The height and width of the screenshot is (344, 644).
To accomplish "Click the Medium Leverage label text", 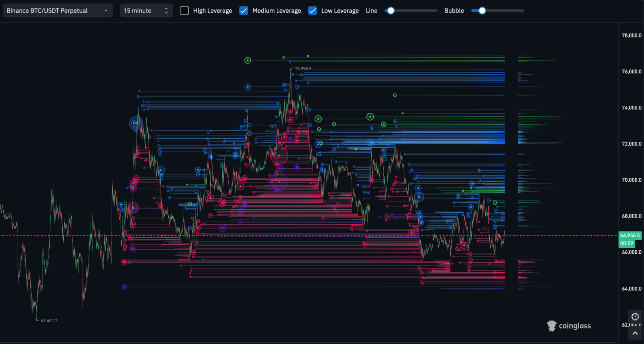I will [x=277, y=11].
